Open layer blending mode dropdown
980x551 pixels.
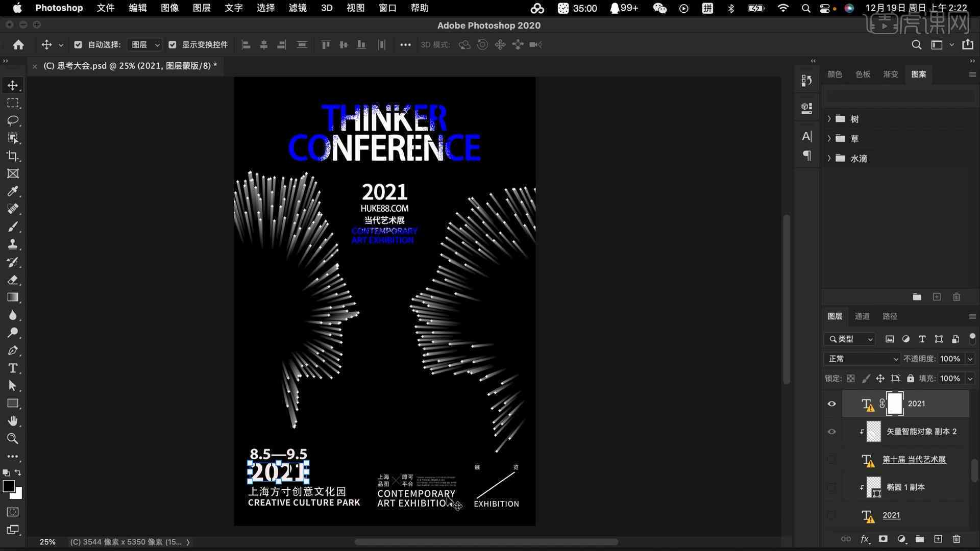coord(862,359)
